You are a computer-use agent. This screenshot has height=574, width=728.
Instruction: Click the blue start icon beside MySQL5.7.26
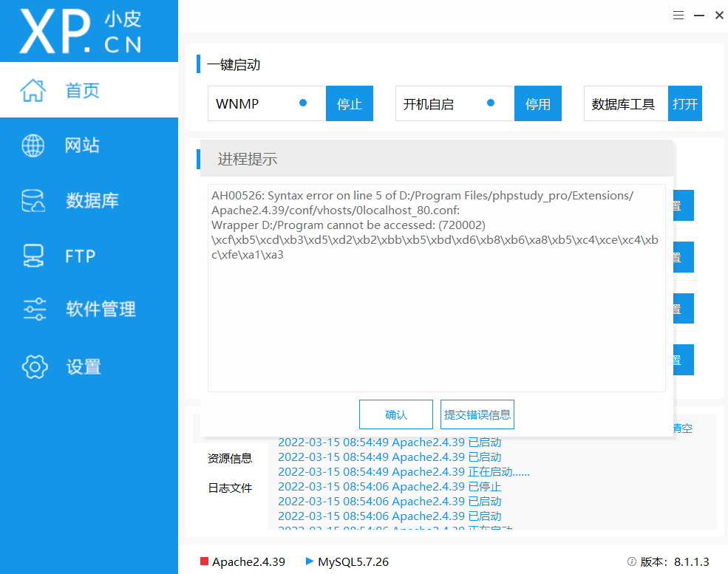[310, 561]
